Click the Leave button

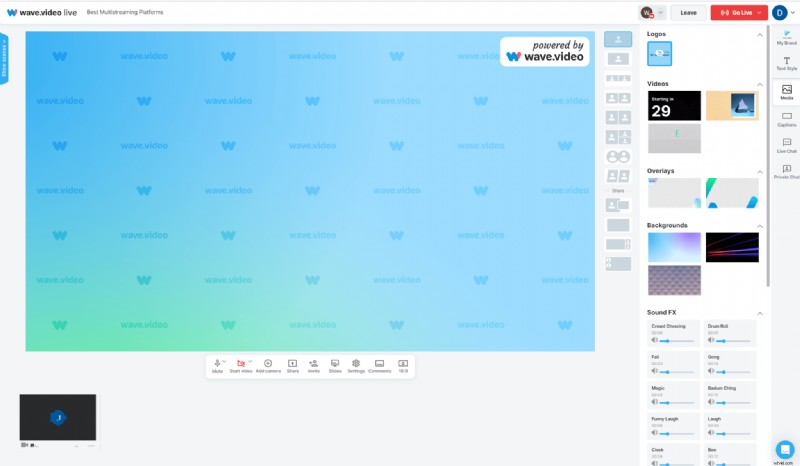tap(688, 12)
